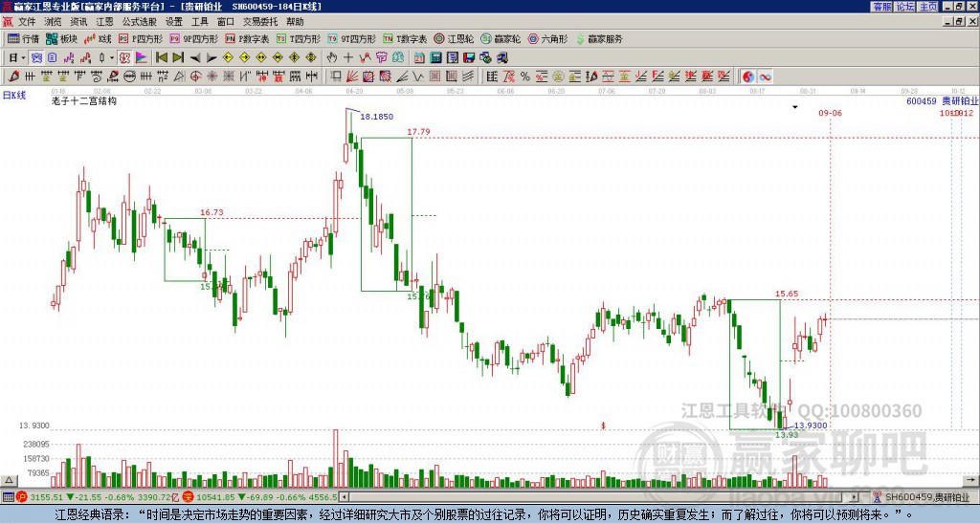Click horizontal scrollbar left arrow

click(344, 498)
